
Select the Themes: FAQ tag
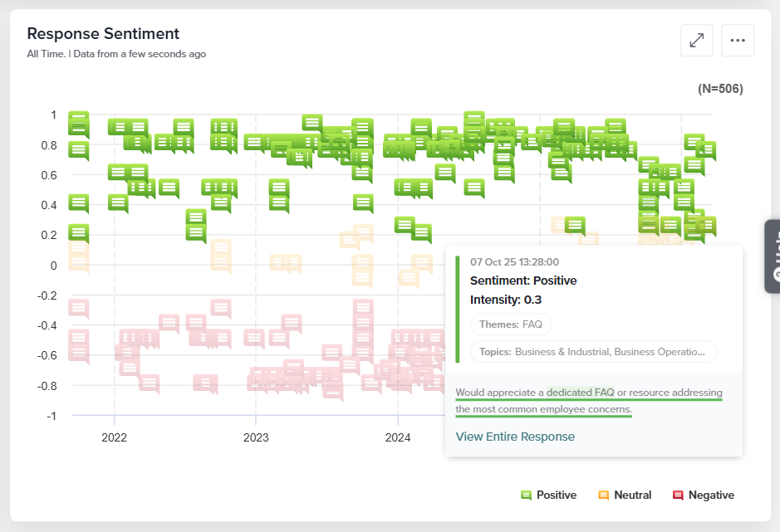(x=510, y=325)
